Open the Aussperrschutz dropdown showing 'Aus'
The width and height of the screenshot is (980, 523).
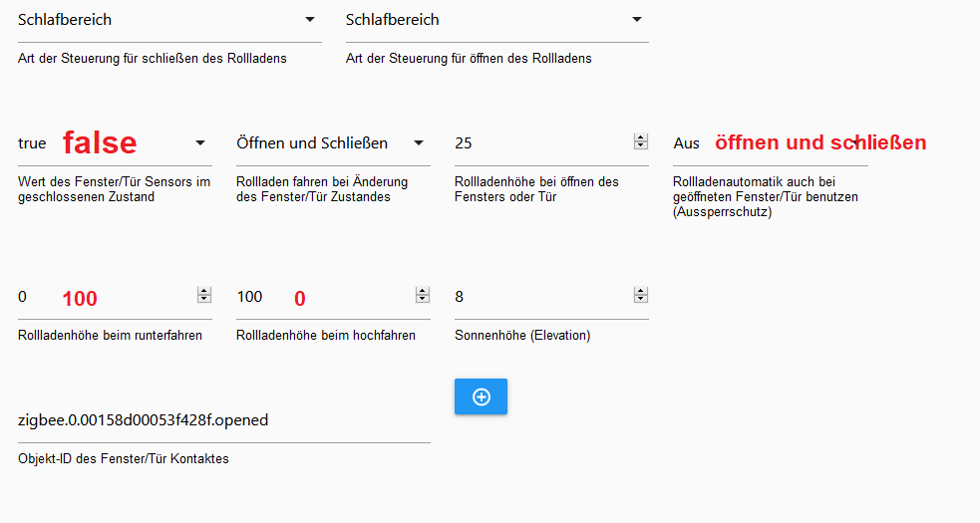click(770, 143)
